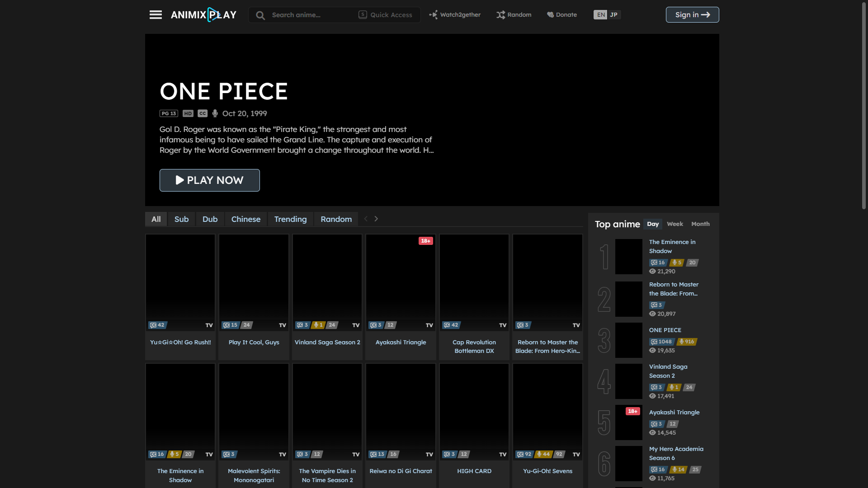Image resolution: width=868 pixels, height=488 pixels.
Task: Switch to English EN language toggle
Action: 600,14
